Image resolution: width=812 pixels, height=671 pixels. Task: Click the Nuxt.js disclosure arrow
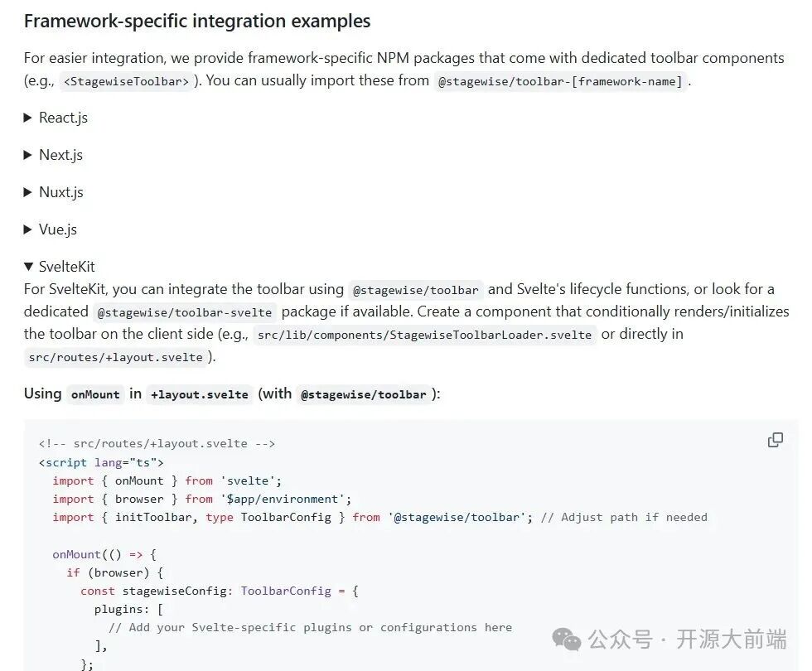click(x=27, y=192)
